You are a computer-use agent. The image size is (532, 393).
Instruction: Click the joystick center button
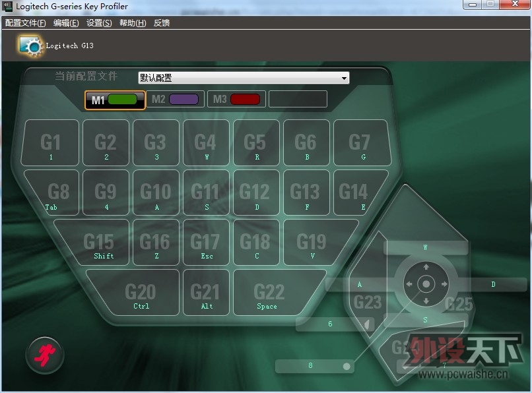point(426,284)
